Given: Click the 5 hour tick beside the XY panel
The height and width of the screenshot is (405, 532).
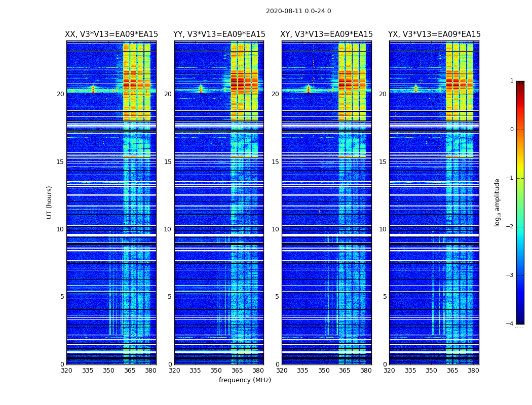Looking at the screenshot, I should coord(277,297).
